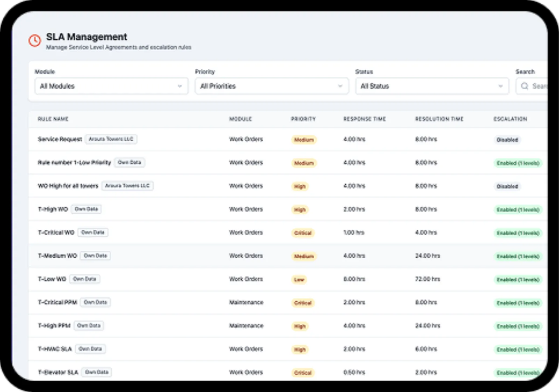The width and height of the screenshot is (559, 392).
Task: Select the T-Critical PPM rule
Action: click(x=57, y=302)
